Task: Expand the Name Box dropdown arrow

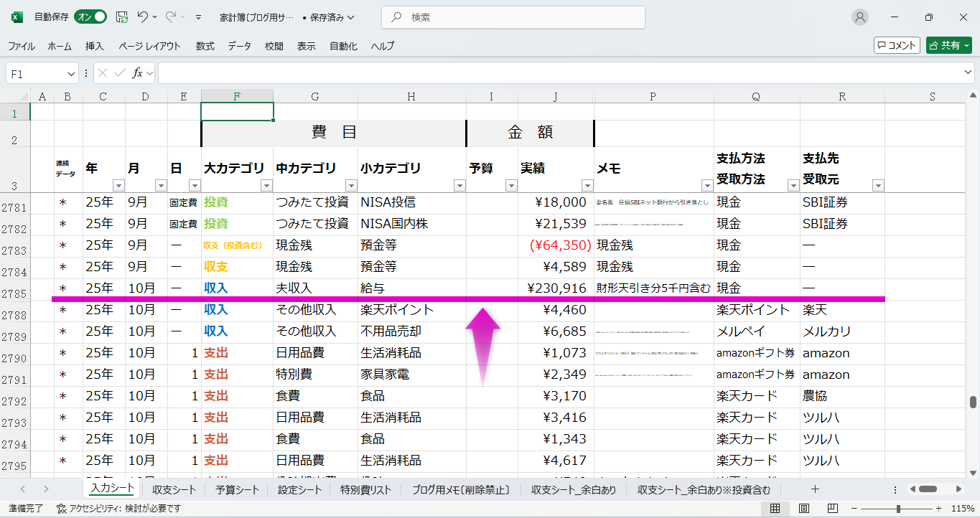Action: pyautogui.click(x=71, y=74)
